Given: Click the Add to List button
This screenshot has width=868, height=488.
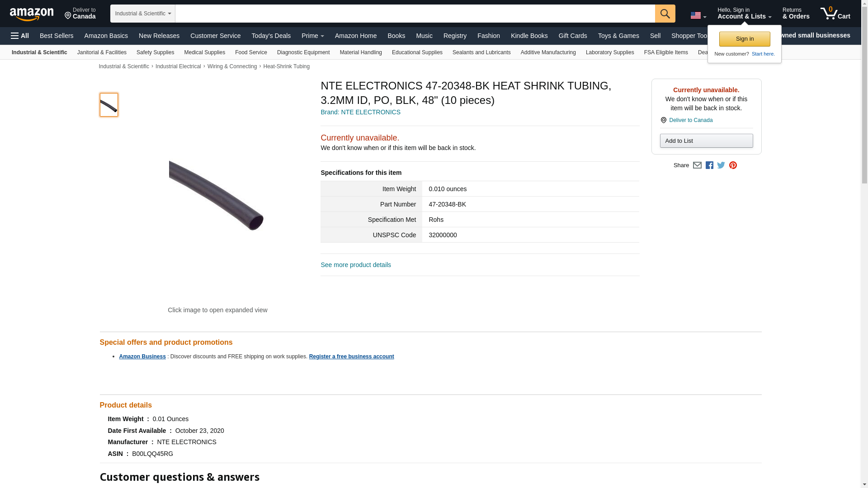Looking at the screenshot, I should (706, 141).
